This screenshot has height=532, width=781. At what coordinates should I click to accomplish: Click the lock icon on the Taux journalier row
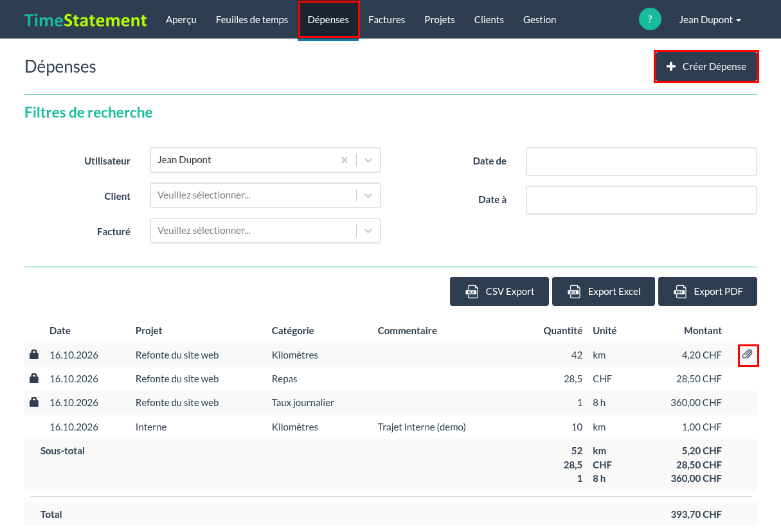click(34, 403)
